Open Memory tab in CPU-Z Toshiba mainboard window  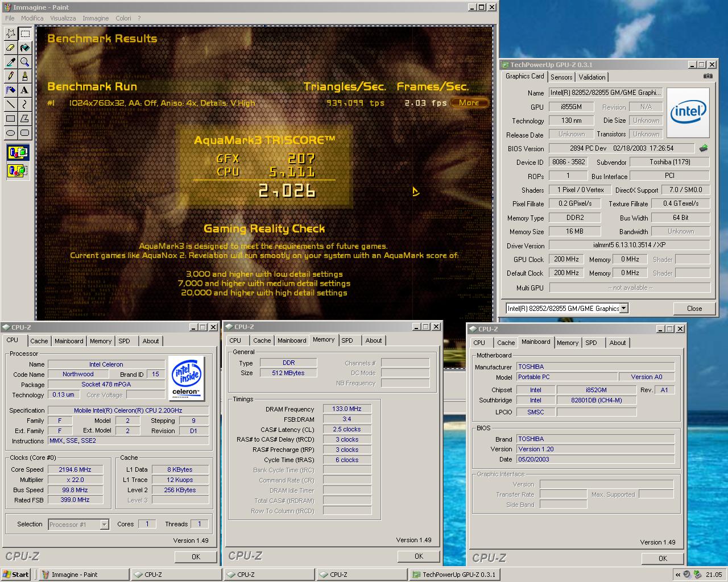point(568,343)
